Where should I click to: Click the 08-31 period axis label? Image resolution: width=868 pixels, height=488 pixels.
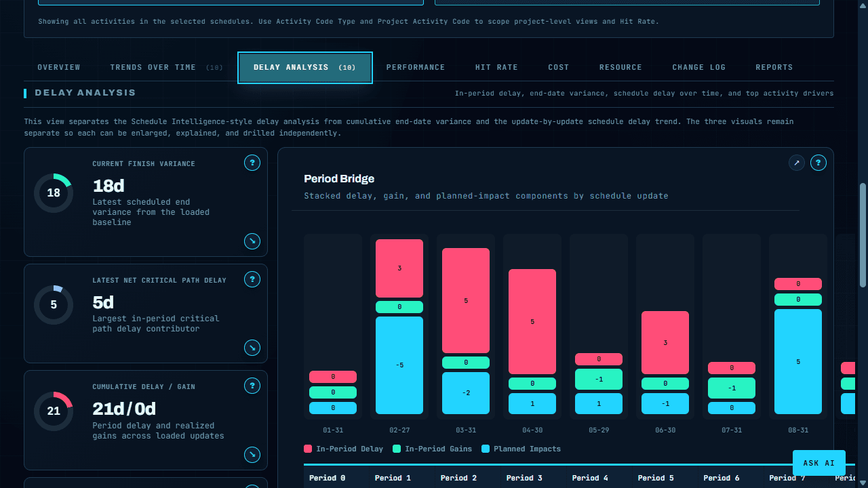pos(798,430)
